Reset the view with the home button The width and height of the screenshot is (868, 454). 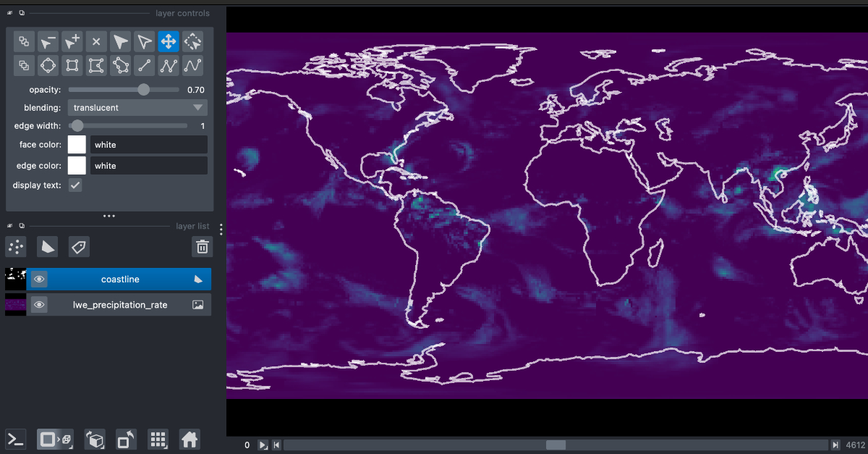[189, 439]
